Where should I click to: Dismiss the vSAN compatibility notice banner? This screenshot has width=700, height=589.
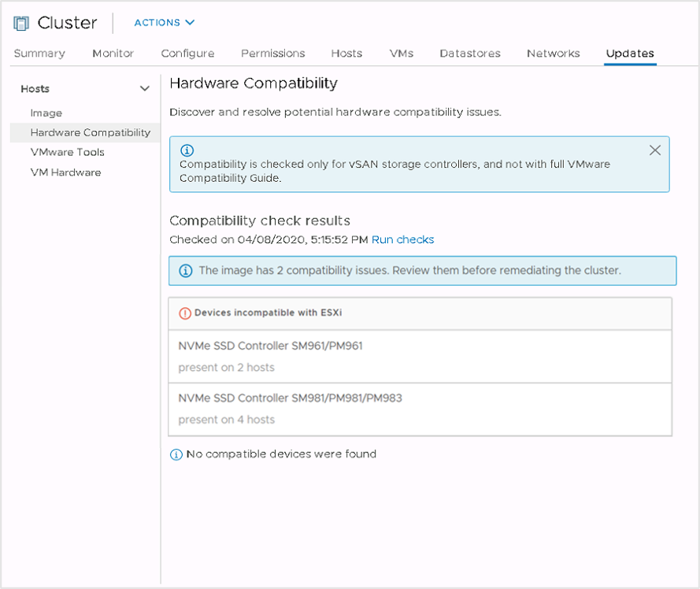coord(654,150)
